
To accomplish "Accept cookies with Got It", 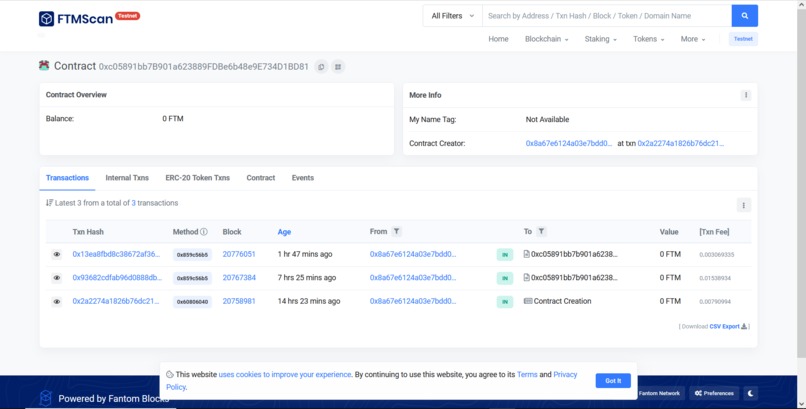I will click(x=613, y=381).
